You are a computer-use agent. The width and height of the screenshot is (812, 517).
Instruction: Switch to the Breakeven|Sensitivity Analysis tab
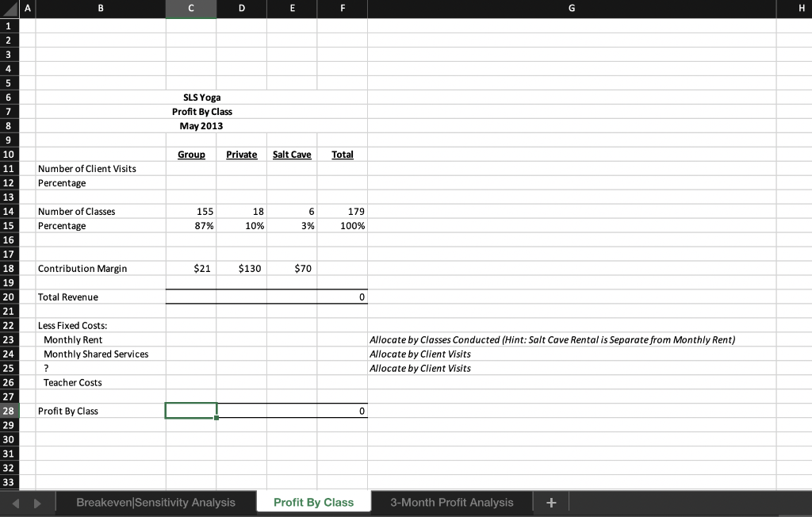155,501
